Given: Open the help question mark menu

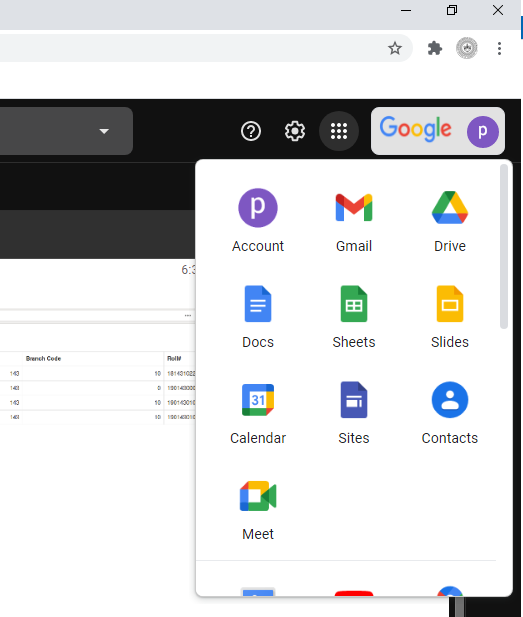Looking at the screenshot, I should pyautogui.click(x=251, y=131).
